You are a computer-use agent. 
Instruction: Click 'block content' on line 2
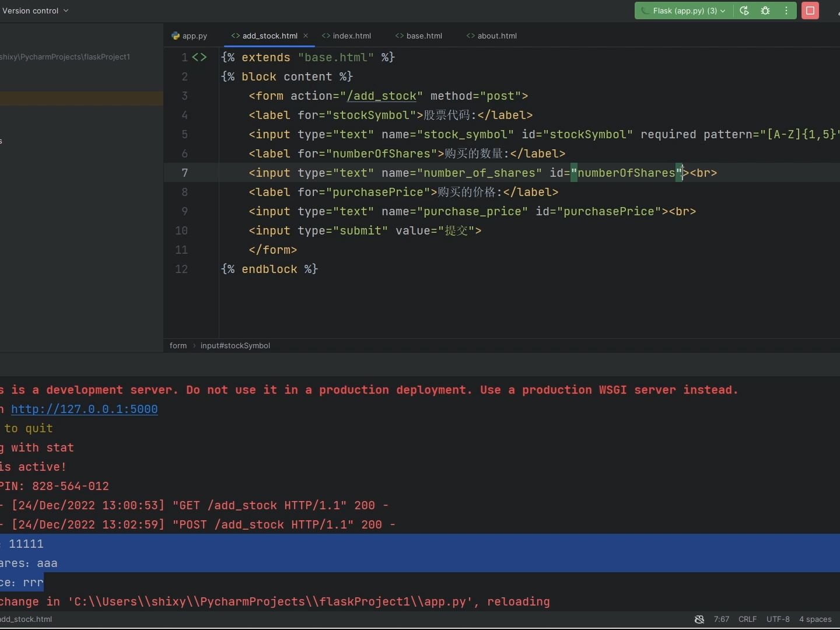[x=286, y=76]
